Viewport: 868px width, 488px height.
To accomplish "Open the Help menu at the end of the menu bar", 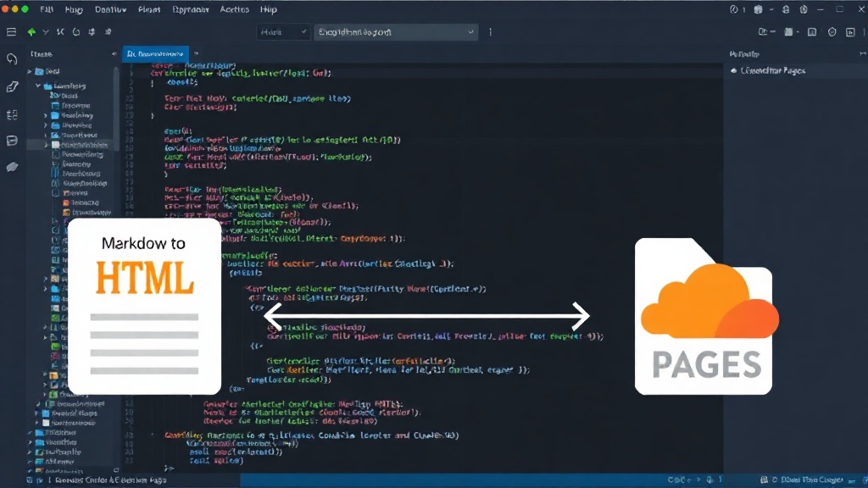I will click(269, 9).
